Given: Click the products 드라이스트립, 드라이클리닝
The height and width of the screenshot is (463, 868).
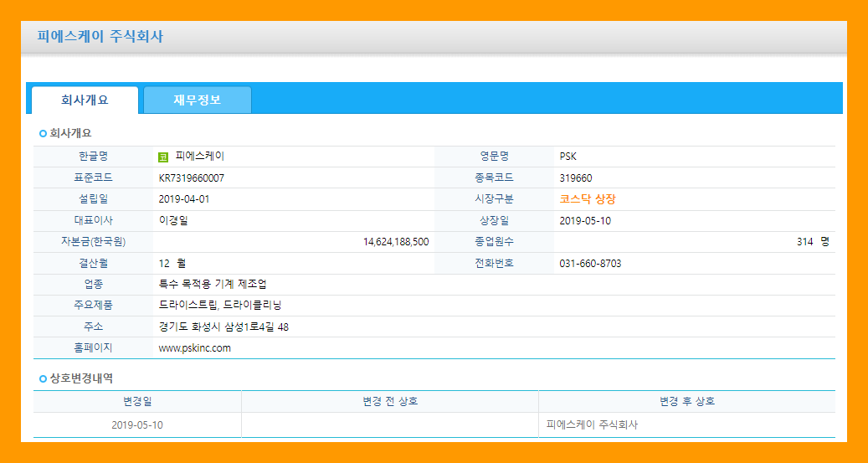Looking at the screenshot, I should (x=220, y=305).
